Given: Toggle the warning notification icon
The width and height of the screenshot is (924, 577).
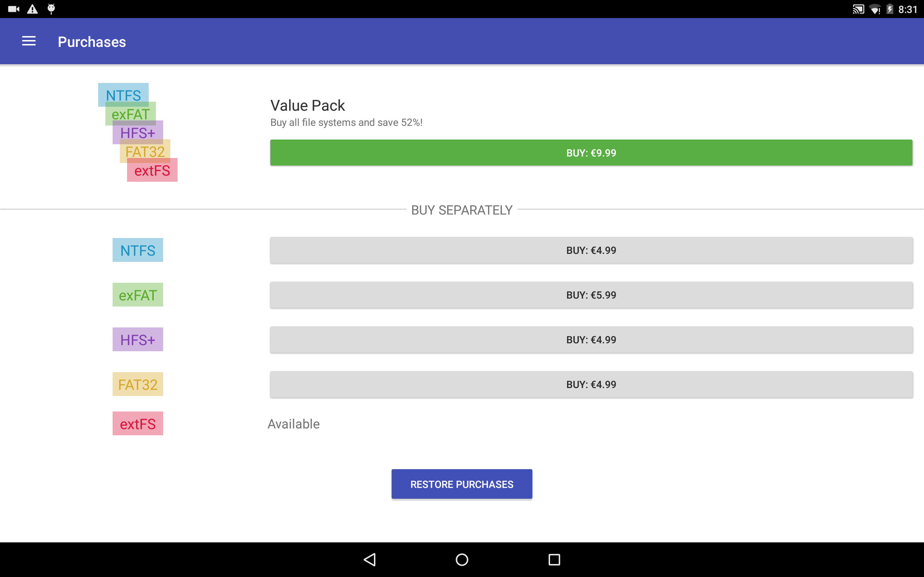Looking at the screenshot, I should click(x=31, y=9).
